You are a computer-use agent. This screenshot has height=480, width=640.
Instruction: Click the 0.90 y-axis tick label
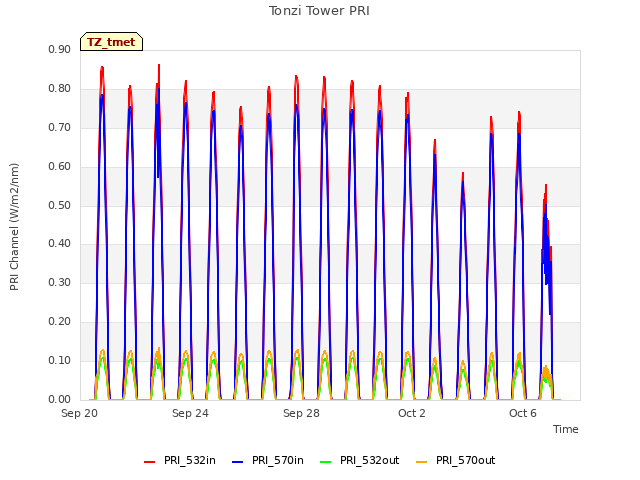pos(60,50)
